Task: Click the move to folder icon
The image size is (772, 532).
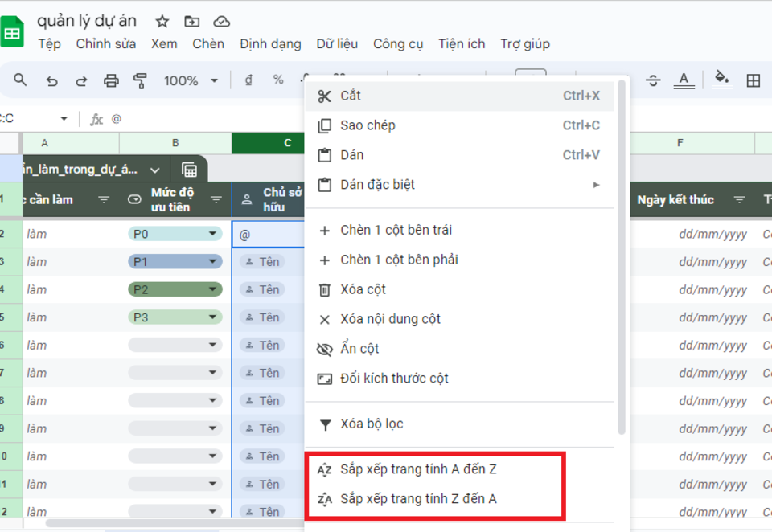Action: (x=191, y=21)
